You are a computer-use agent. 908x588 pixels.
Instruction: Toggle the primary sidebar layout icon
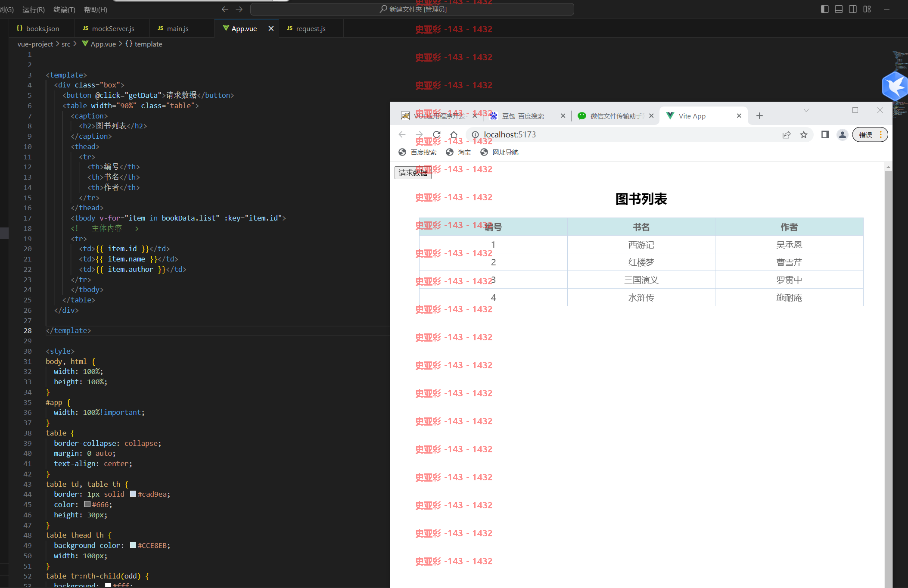[824, 9]
